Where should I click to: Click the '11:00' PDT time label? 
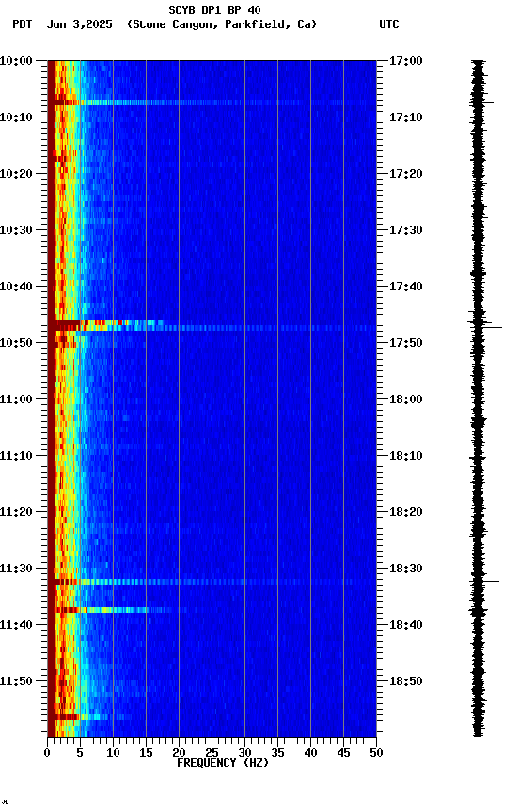pyautogui.click(x=16, y=399)
